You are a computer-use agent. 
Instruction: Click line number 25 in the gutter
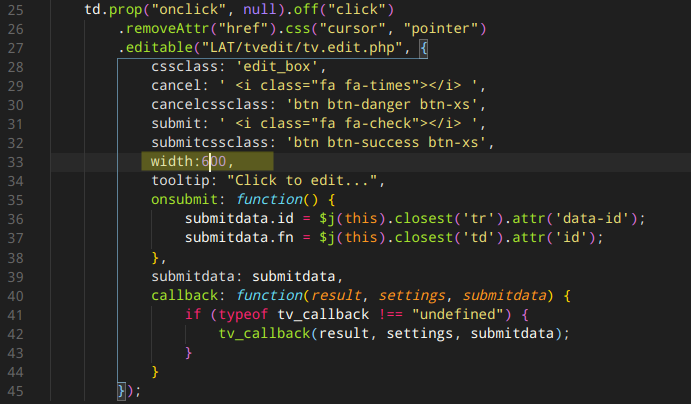[15, 10]
